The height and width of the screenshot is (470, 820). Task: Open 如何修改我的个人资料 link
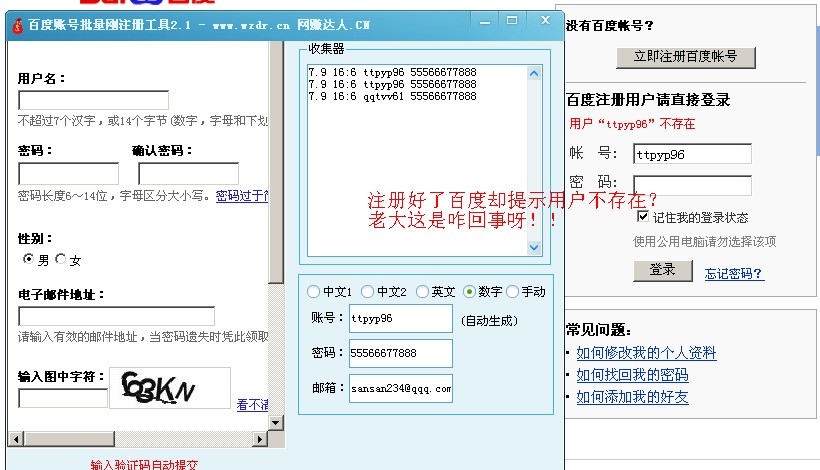tap(646, 353)
